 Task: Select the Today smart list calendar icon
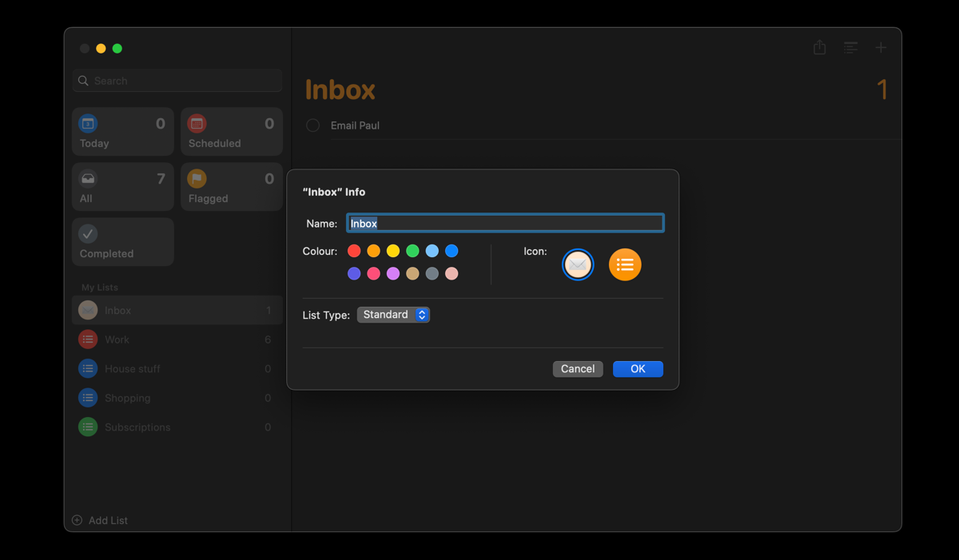[88, 122]
